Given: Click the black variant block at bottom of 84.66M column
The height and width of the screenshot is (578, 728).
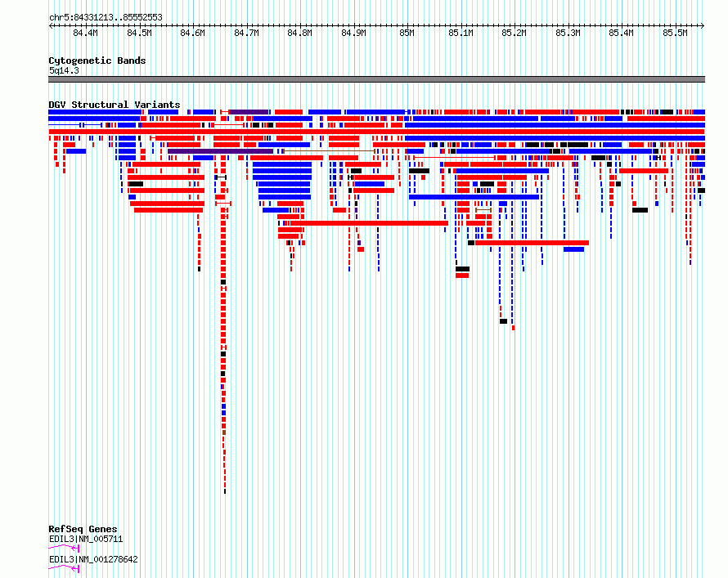Looking at the screenshot, I should tap(225, 491).
